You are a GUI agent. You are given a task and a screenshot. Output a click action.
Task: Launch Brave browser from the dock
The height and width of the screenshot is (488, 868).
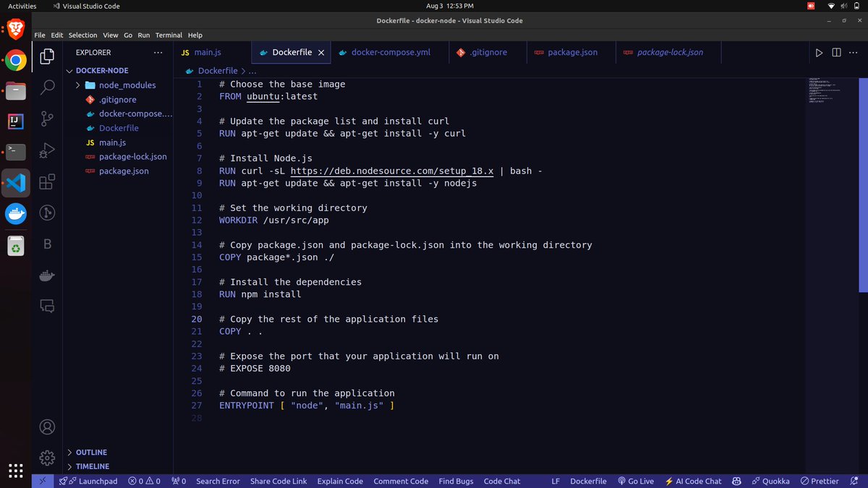pos(16,30)
